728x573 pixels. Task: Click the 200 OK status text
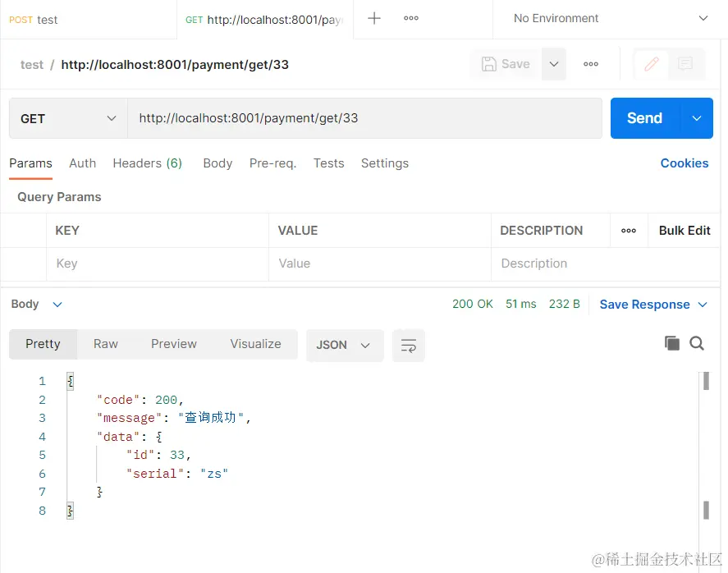pyautogui.click(x=473, y=304)
